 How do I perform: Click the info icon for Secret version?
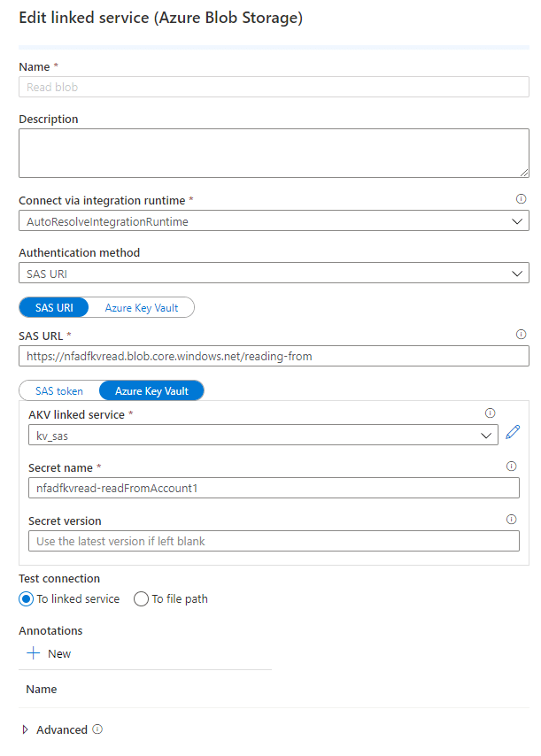coord(511,519)
